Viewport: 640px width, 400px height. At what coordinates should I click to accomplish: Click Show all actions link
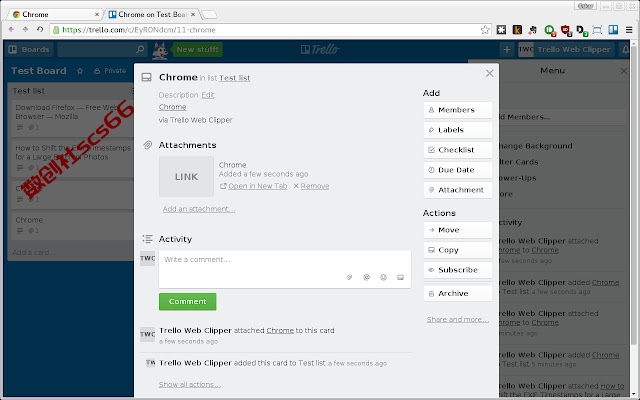[x=190, y=384]
